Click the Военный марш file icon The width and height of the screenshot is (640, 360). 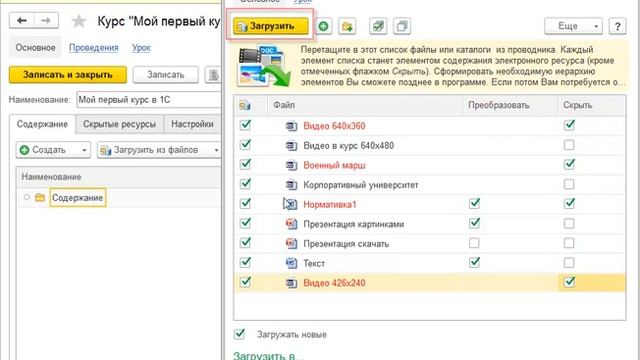pyautogui.click(x=291, y=165)
